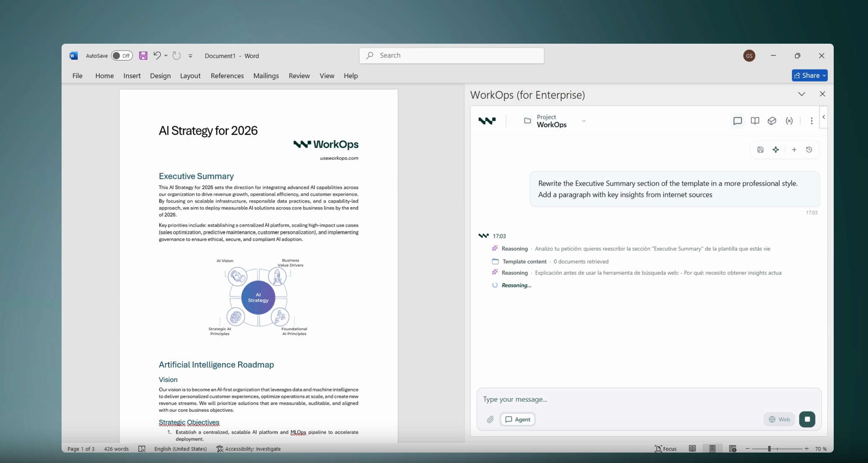Open the WorkOps variables (x) icon
868x463 pixels.
789,121
